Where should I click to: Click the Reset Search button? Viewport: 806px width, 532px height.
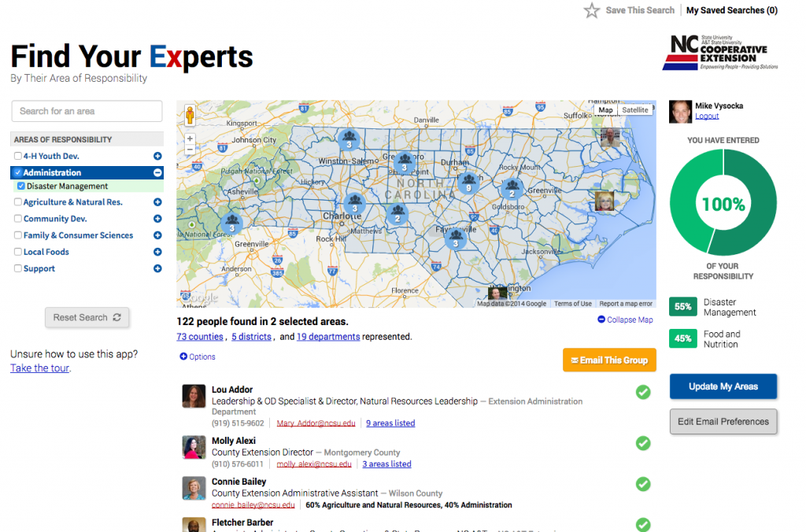pyautogui.click(x=87, y=317)
